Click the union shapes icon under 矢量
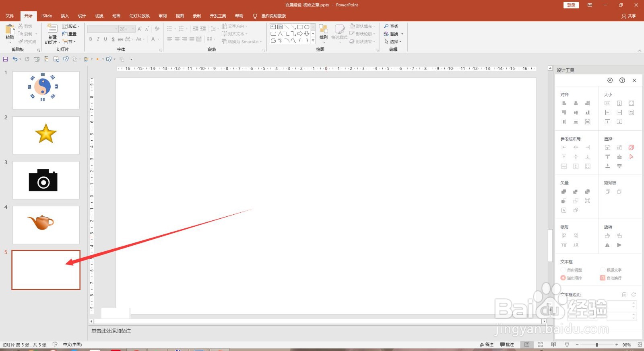Screen dimensions: 644x351 tap(564, 192)
